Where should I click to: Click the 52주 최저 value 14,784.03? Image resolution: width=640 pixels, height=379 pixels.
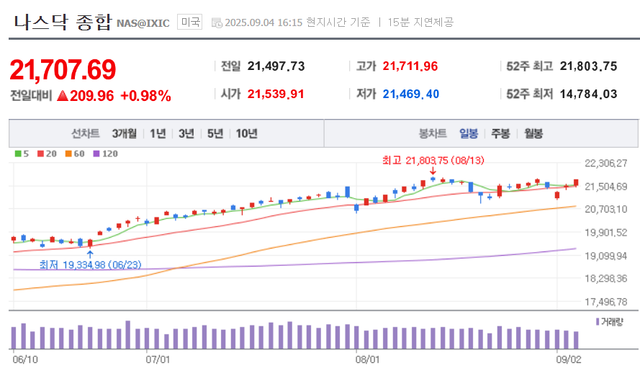(x=589, y=94)
